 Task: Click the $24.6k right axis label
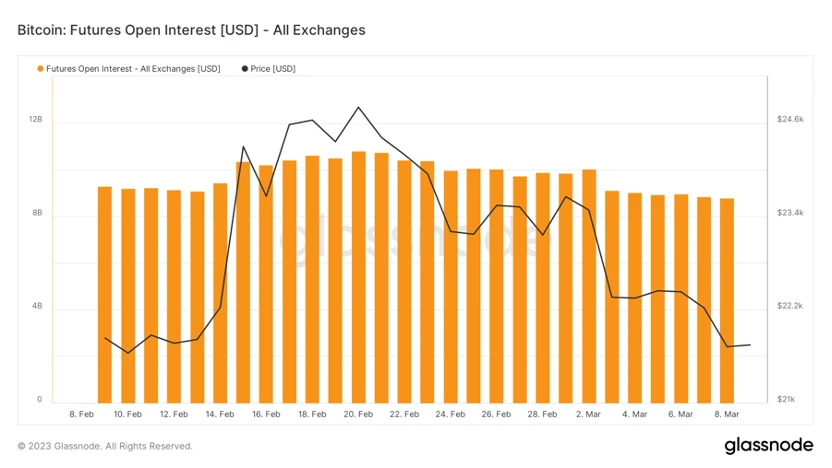point(790,119)
